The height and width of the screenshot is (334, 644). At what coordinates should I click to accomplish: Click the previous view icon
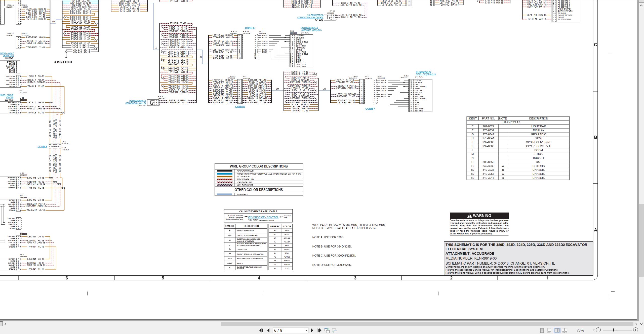[327, 330]
